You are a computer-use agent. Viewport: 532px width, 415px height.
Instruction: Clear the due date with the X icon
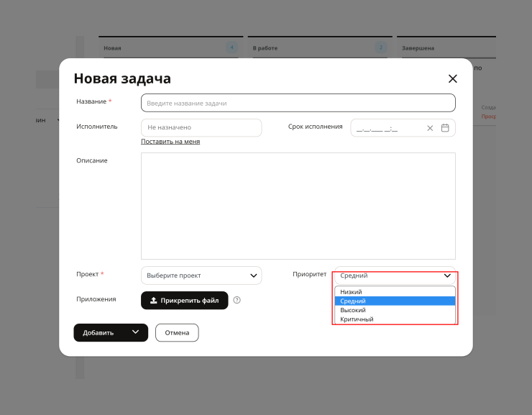coord(430,128)
